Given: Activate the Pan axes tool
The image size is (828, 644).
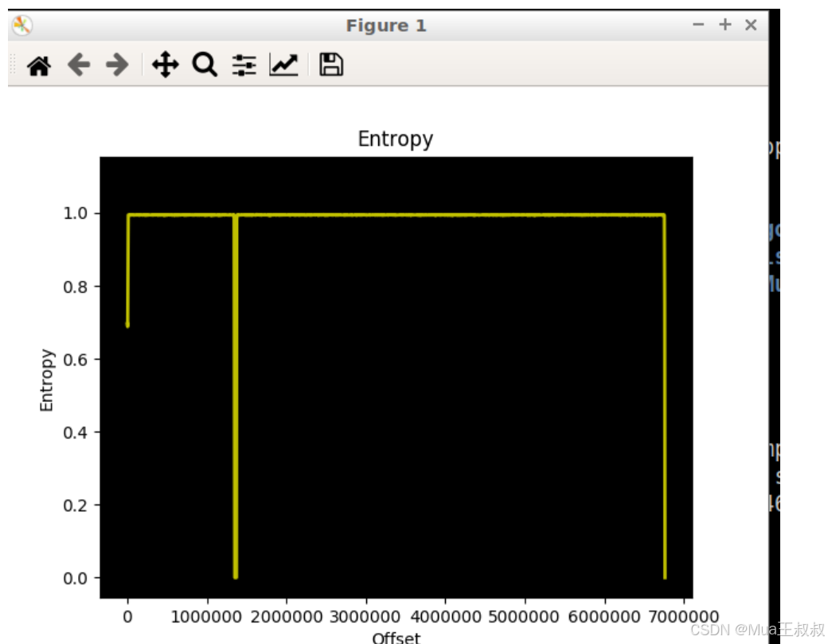Looking at the screenshot, I should pos(166,65).
